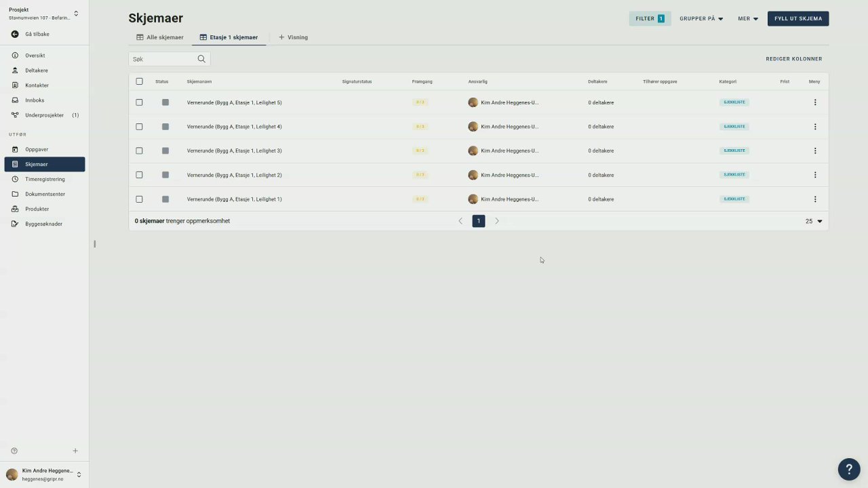Check the box for Leilighet 5 row

139,102
